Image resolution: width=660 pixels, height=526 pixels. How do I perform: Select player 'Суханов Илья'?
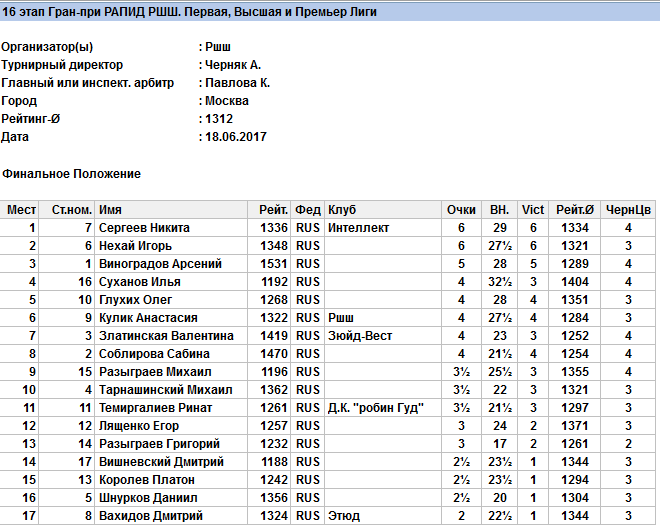[140, 282]
